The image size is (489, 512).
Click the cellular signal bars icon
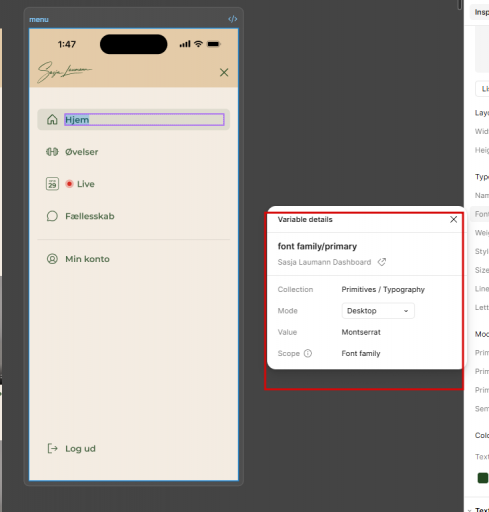185,44
